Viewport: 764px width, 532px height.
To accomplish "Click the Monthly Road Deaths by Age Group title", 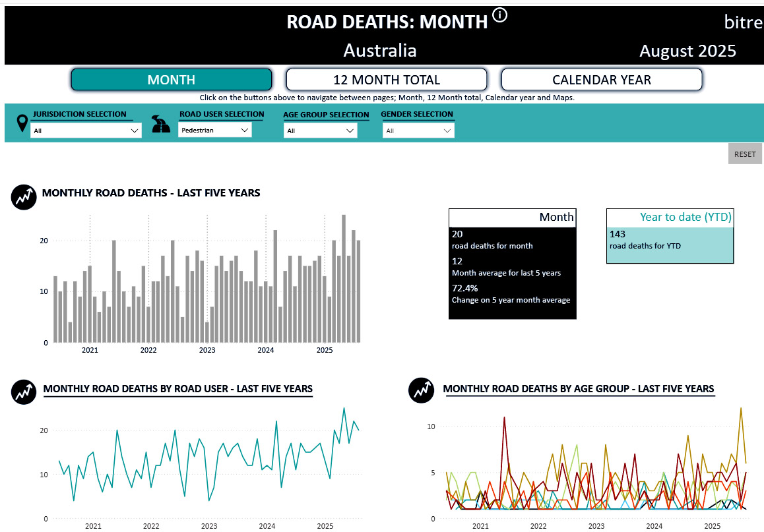I will 578,389.
